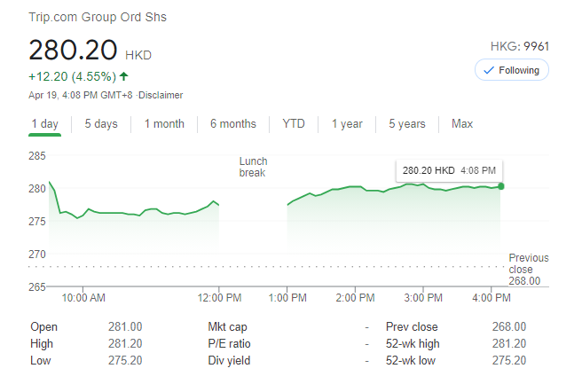Click the checkmark icon in Following
Image resolution: width=582 pixels, height=392 pixels.
click(489, 70)
